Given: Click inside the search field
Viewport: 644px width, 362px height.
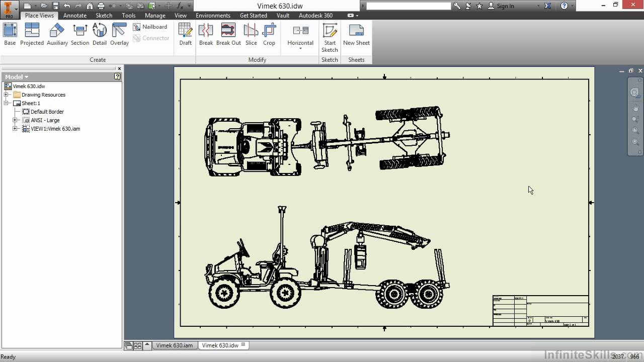Looking at the screenshot, I should point(408,6).
